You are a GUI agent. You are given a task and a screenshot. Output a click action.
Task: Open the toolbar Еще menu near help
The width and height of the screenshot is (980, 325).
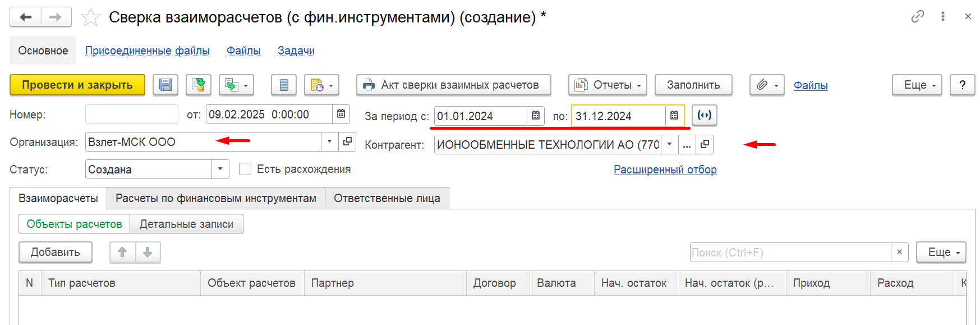point(917,85)
